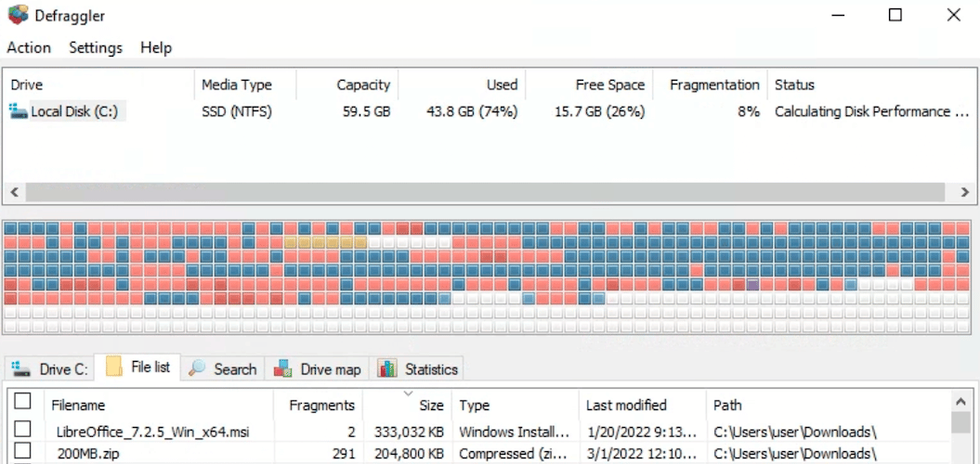980x464 pixels.
Task: Click right arrow of drive list horizontal scrollbar
Action: pos(965,192)
